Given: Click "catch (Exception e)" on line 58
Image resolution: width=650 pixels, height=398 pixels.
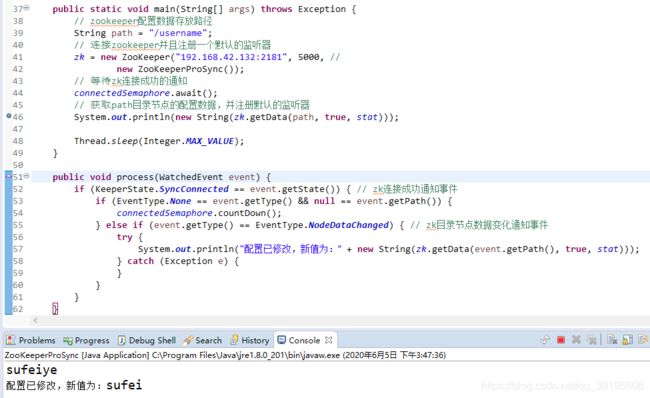Looking at the screenshot, I should click(177, 261).
